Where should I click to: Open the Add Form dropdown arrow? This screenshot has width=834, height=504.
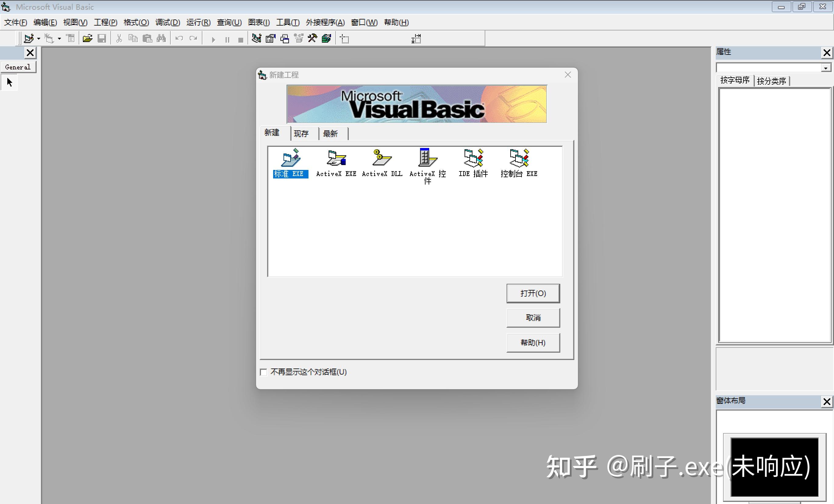click(59, 39)
